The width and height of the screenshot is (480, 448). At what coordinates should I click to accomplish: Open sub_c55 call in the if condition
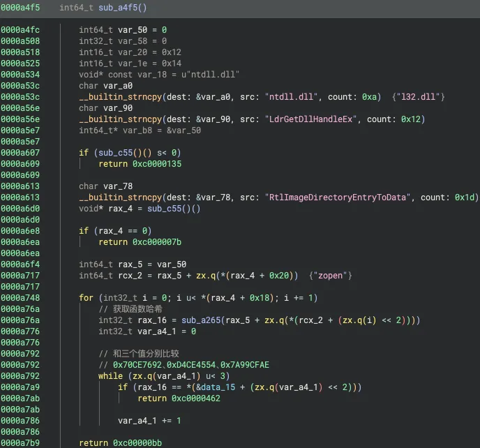click(x=115, y=153)
